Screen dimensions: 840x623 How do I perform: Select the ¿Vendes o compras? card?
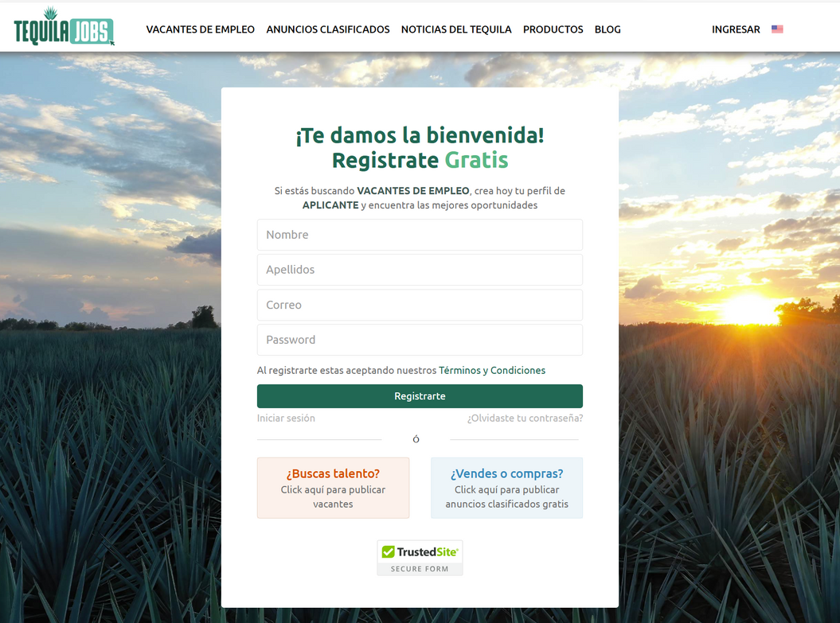click(x=506, y=488)
